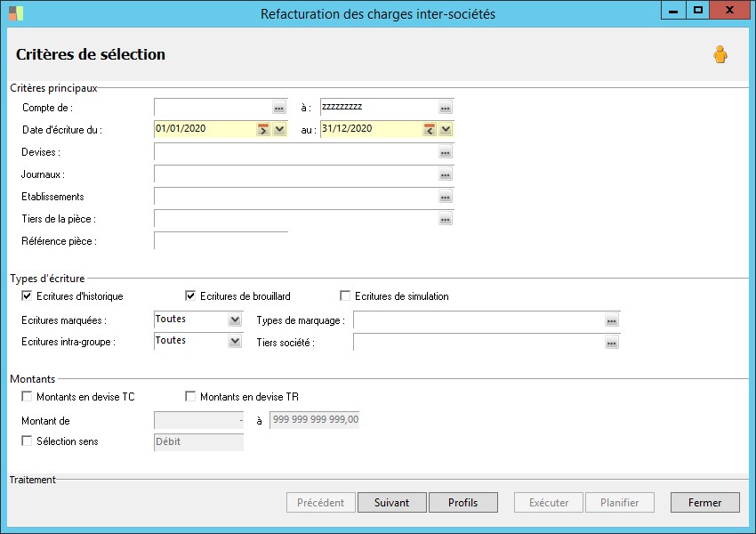Expand the 'Ecritures intra-groupe' dropdown
Viewport: 756px width, 534px height.
(x=235, y=342)
